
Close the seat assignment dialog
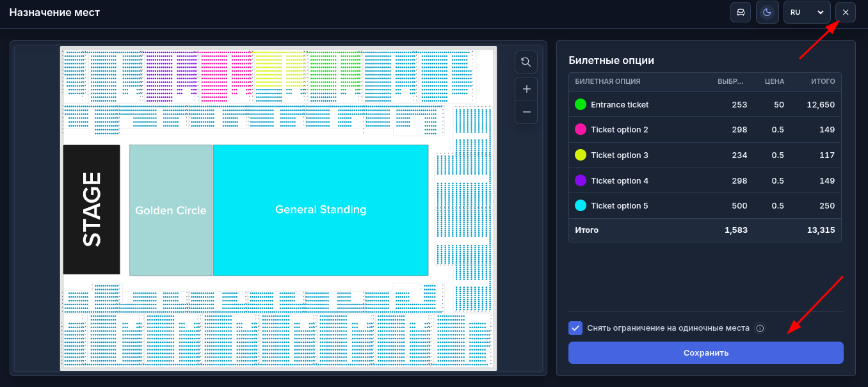pyautogui.click(x=846, y=12)
